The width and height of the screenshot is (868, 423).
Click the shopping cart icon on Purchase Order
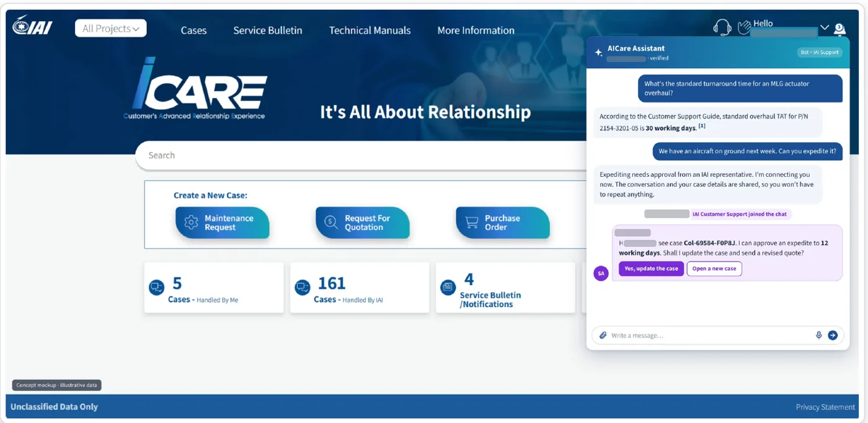[x=471, y=223]
